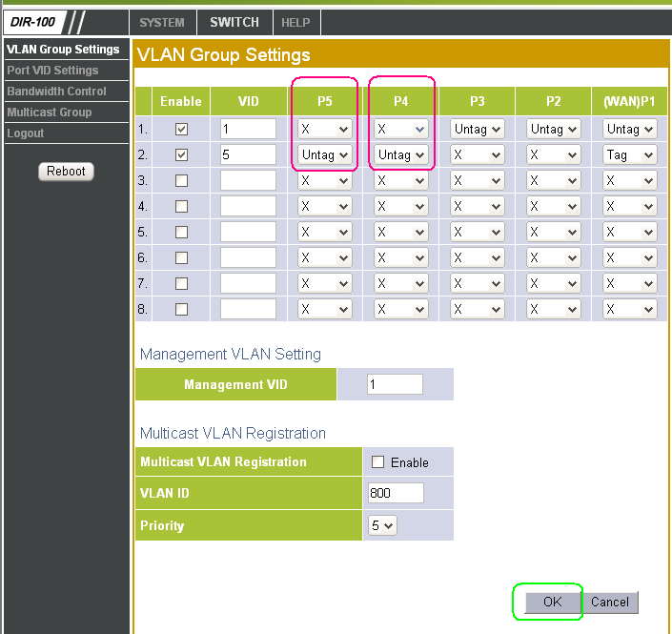Viewport: 672px width, 634px height.
Task: Click the Multicast VLAN Registration heading
Action: 233,434
